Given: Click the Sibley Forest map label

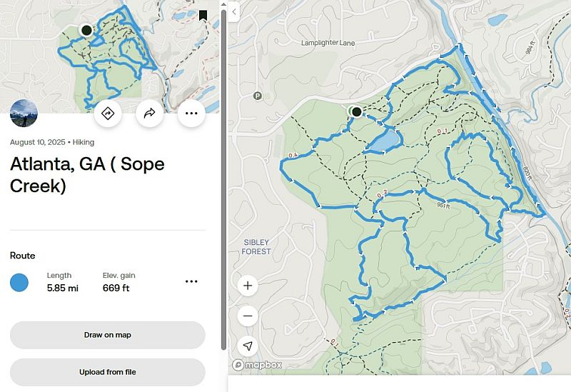Looking at the screenshot, I should pyautogui.click(x=256, y=247).
